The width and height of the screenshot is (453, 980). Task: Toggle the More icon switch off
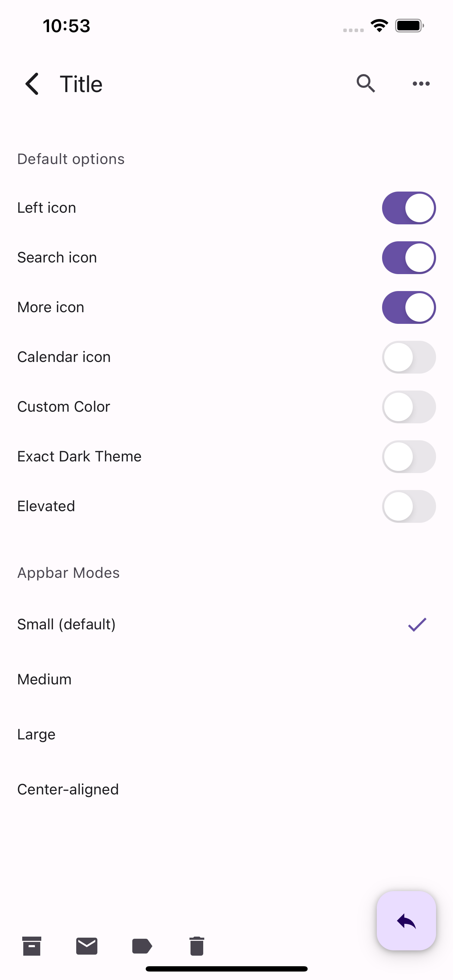pyautogui.click(x=409, y=307)
